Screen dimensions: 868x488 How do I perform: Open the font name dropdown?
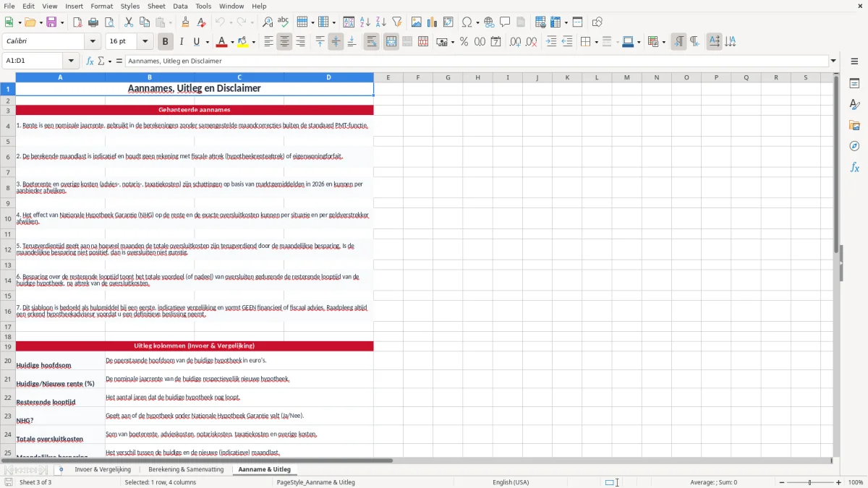(93, 42)
